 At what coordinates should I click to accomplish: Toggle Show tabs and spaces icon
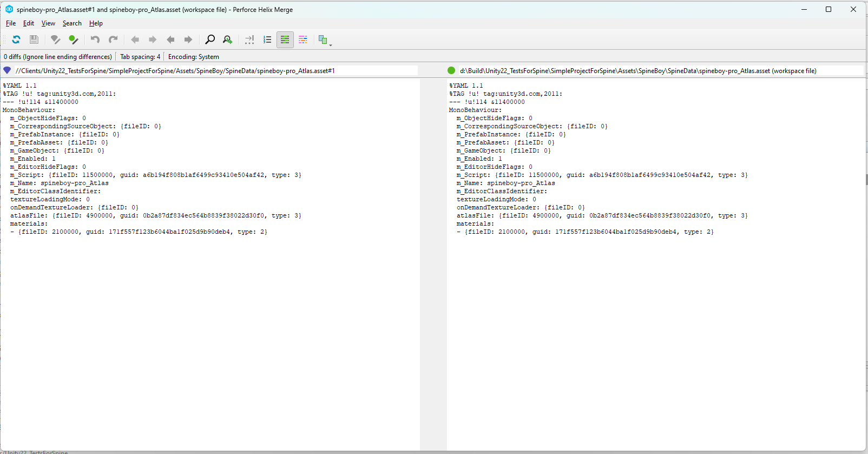click(249, 40)
